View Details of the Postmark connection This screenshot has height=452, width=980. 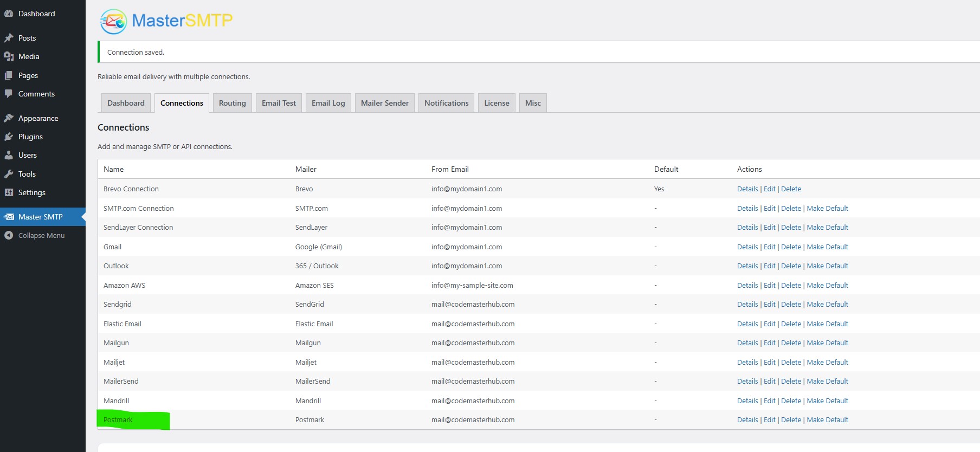(747, 419)
